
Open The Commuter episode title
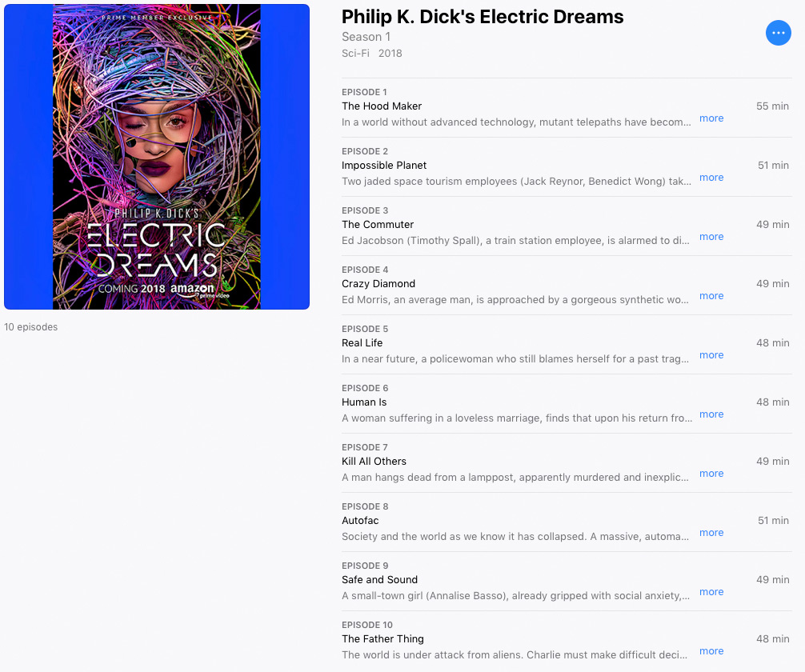tap(378, 224)
